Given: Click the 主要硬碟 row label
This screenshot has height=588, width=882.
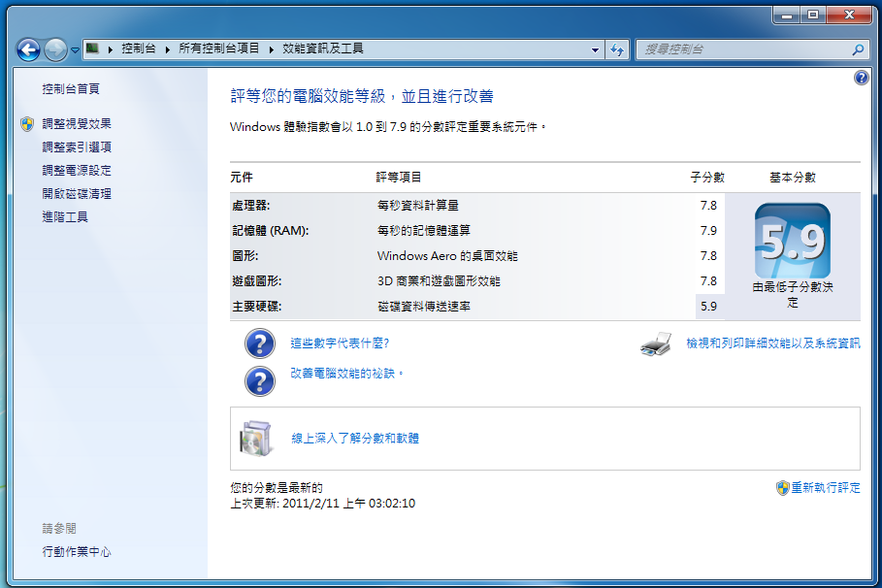Looking at the screenshot, I should click(256, 307).
